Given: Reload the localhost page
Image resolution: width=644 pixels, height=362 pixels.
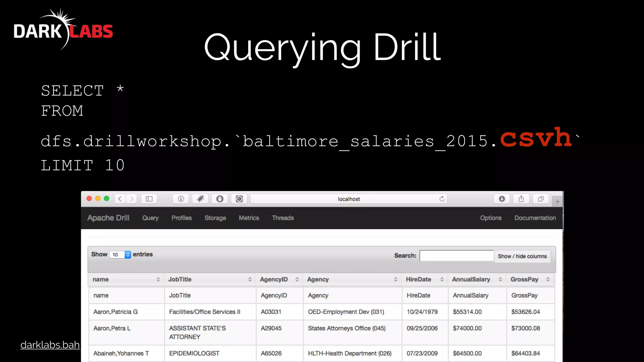Looking at the screenshot, I should point(442,199).
